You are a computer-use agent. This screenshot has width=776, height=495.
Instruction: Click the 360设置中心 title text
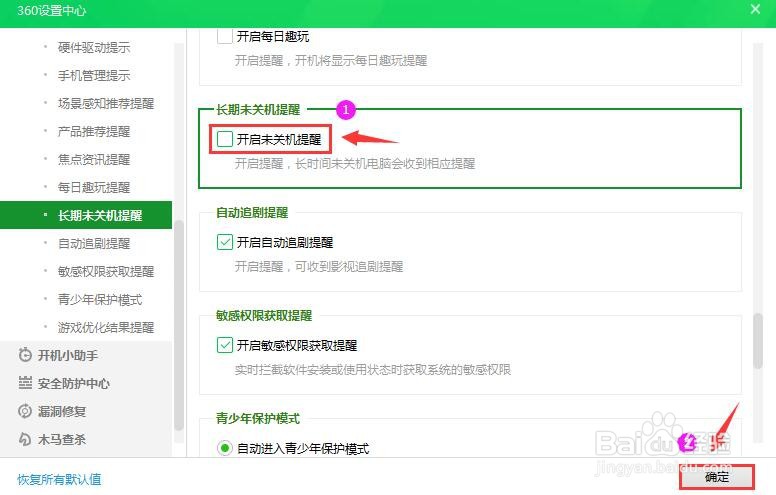[x=51, y=10]
